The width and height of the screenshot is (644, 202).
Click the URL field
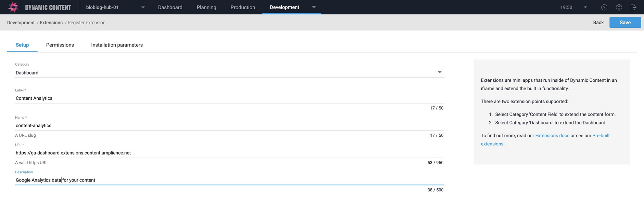click(x=229, y=153)
